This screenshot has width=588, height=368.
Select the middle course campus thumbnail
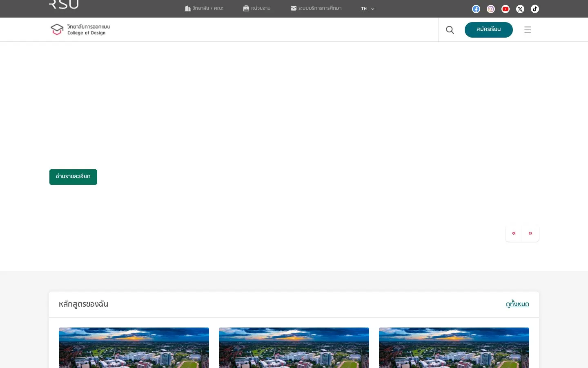pyautogui.click(x=294, y=348)
